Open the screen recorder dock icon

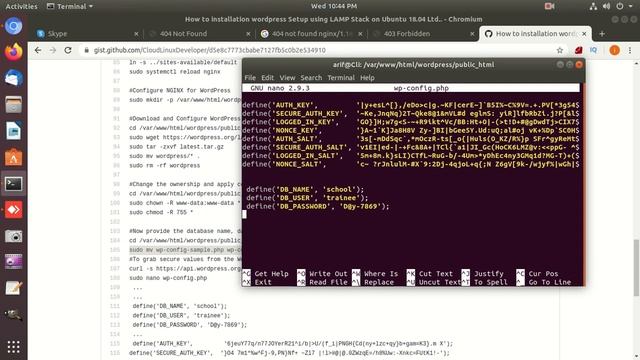[x=13, y=262]
